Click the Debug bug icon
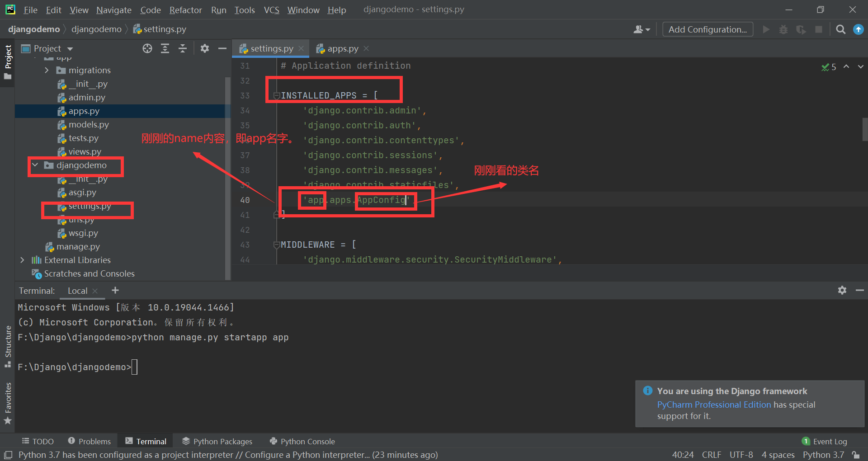 click(x=783, y=29)
